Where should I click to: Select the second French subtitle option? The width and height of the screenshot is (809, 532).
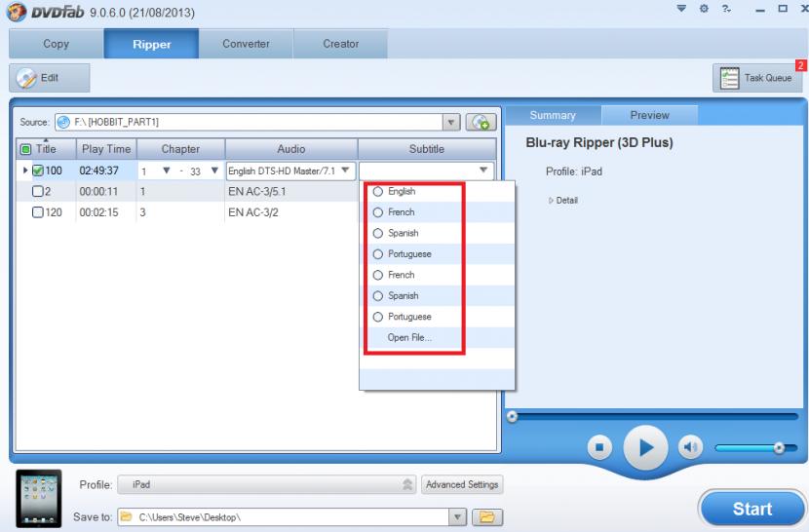[x=377, y=275]
